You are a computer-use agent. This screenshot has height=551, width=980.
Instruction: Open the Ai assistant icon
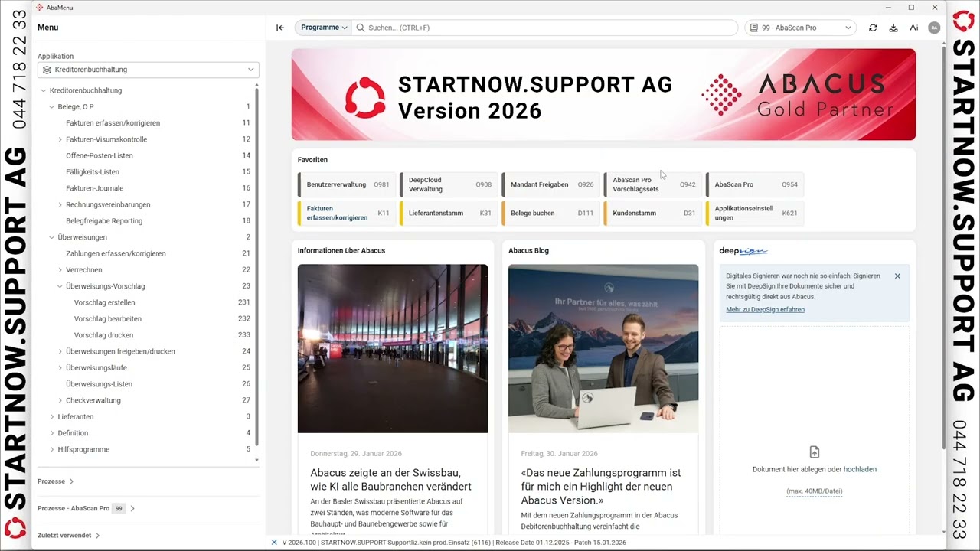(x=914, y=28)
